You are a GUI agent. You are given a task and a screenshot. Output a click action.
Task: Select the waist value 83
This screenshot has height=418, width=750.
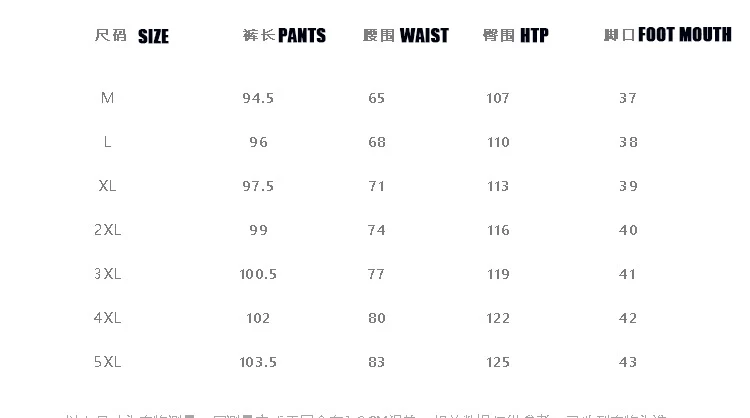pos(377,362)
